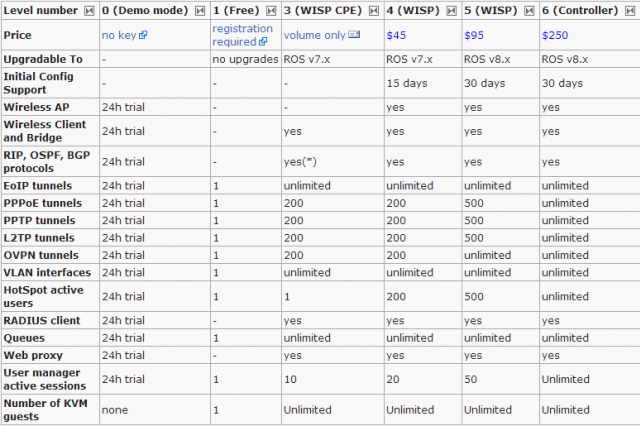Viewport: 640px width, 426px height.
Task: Click external link icon after registration required
Action: pyautogui.click(x=263, y=42)
